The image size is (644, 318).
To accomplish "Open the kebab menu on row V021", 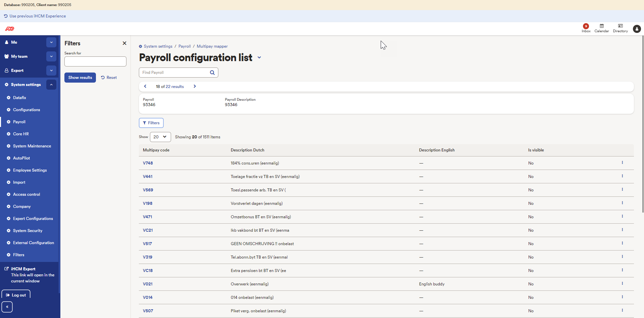I will pos(623,283).
